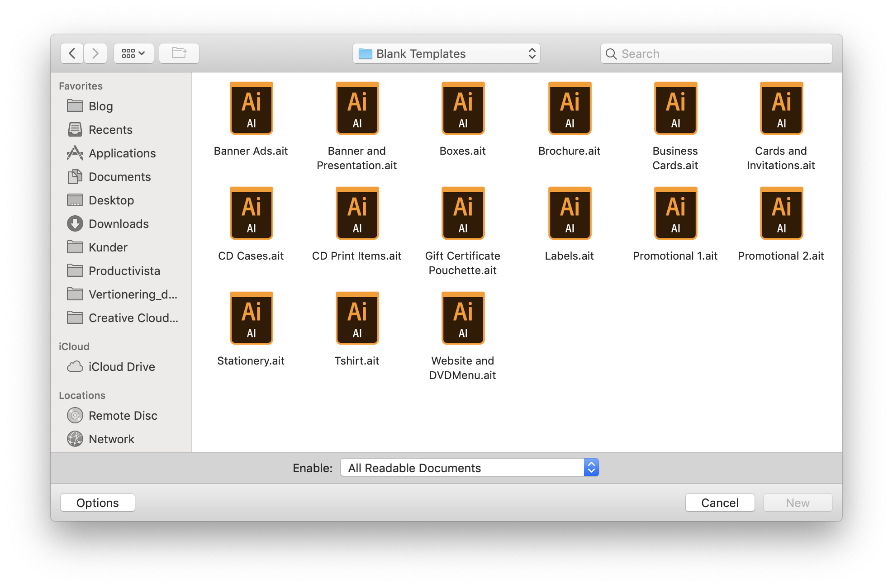Click the New button
This screenshot has height=588, width=893.
coord(798,503)
